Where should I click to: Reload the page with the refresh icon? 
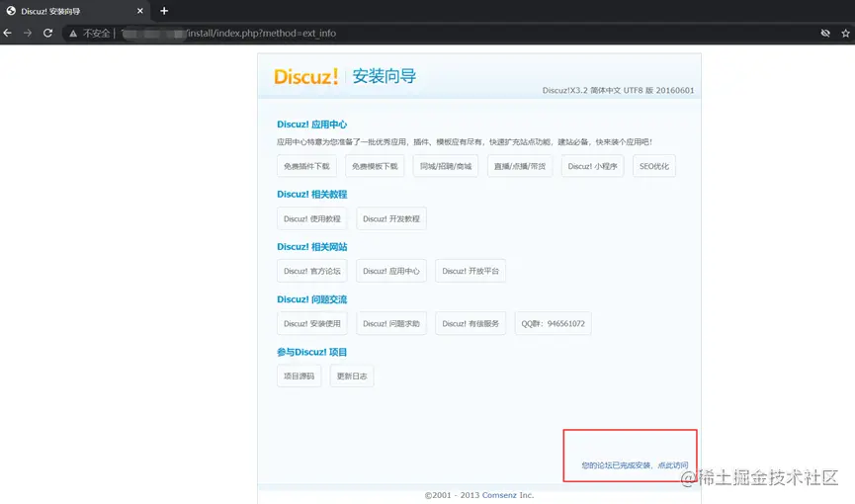(x=48, y=34)
